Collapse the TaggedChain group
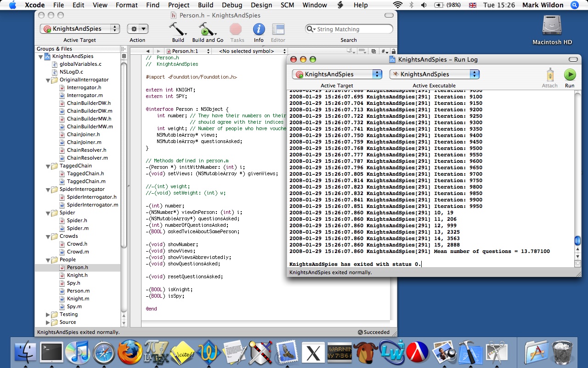The image size is (588, 368). [x=48, y=166]
